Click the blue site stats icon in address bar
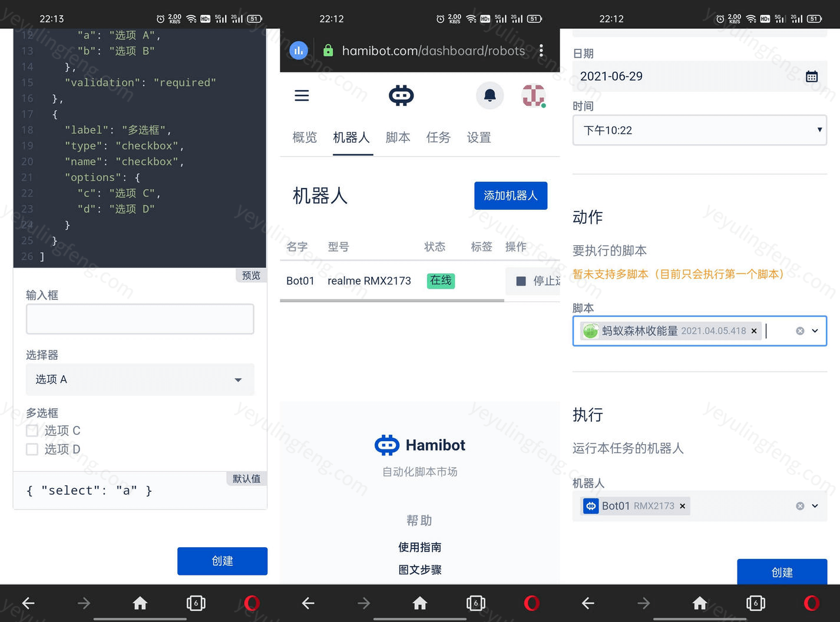This screenshot has width=840, height=622. (x=299, y=51)
